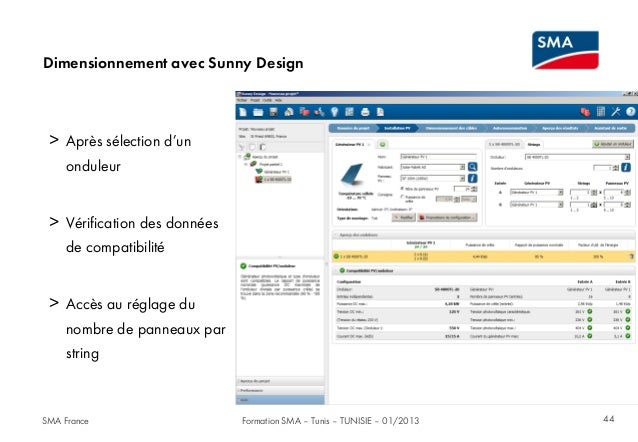The height and width of the screenshot is (442, 638).
Task: Go to the Assistant de sortie step
Action: point(610,128)
